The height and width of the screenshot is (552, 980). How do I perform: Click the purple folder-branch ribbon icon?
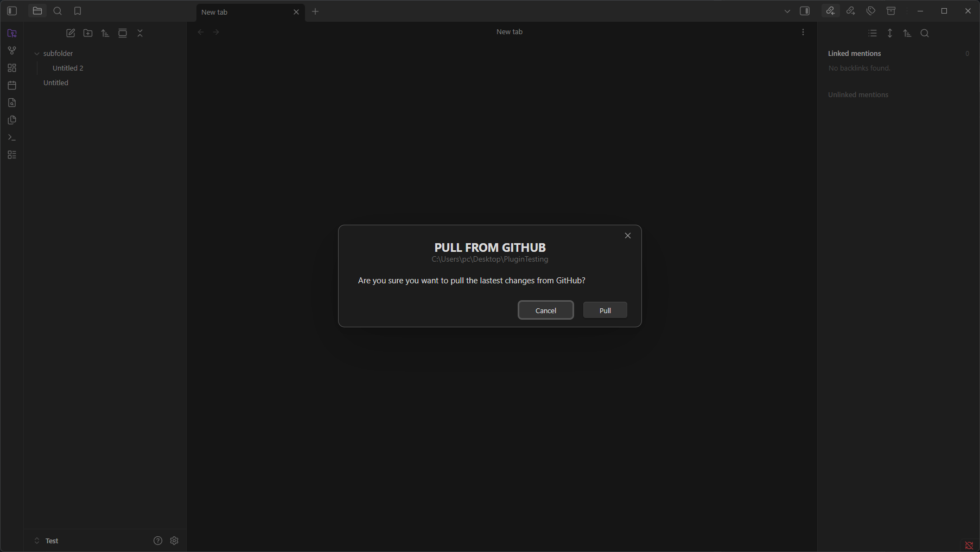click(12, 33)
